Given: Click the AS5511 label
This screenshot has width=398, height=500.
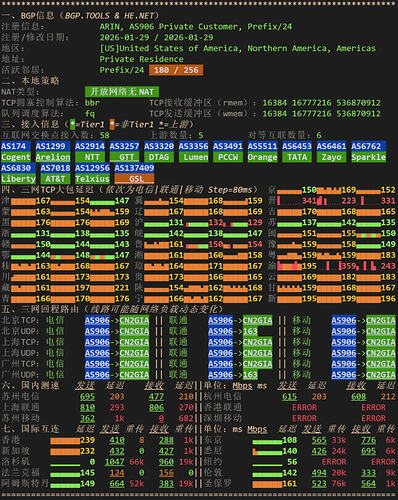Looking at the screenshot, I should coord(262,146).
